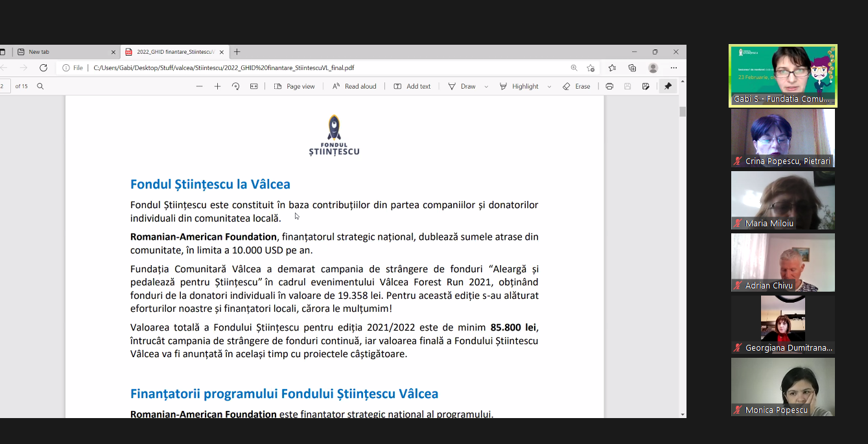Click muted mic icon beside Crina Popescu
868x444 pixels.
738,161
